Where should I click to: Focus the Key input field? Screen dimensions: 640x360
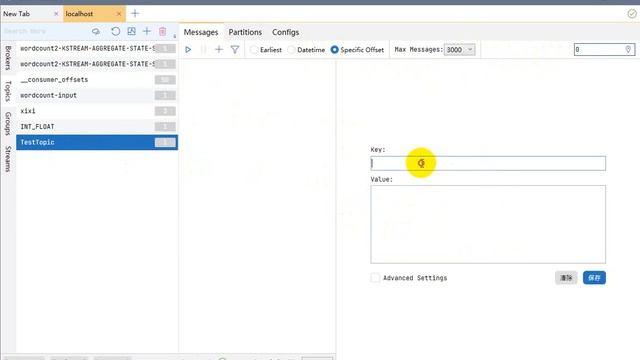coord(488,163)
